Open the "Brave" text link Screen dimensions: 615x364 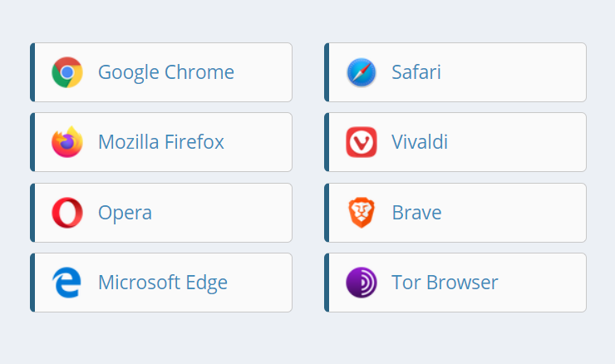(x=416, y=213)
